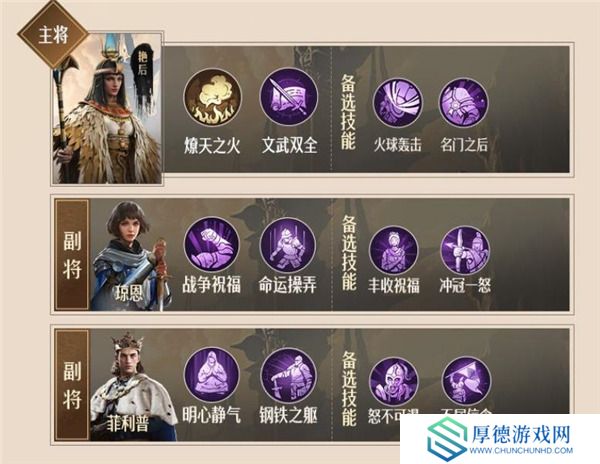Viewport: 600px width, 464px height.
Task: Click the 明心静气 meditation skill icon
Action: [x=212, y=377]
